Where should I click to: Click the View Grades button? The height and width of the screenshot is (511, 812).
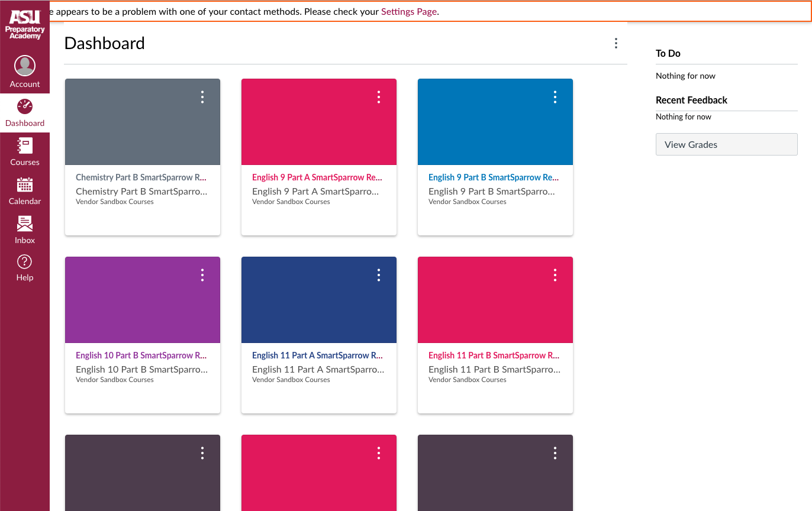click(x=727, y=144)
